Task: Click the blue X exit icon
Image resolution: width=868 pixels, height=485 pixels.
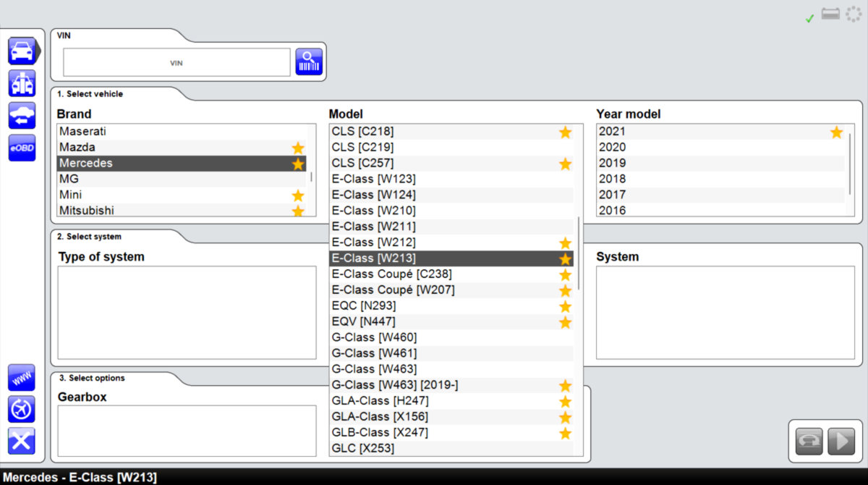Action: point(22,440)
